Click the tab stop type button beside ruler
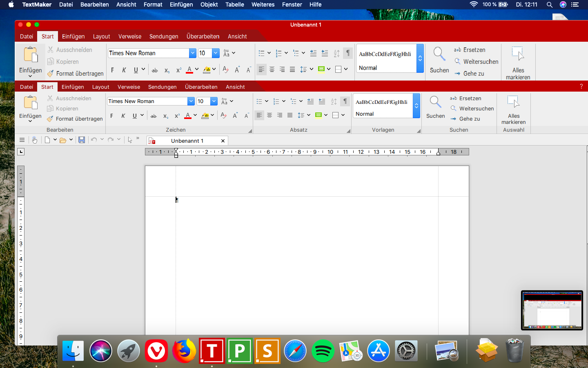The width and height of the screenshot is (588, 368). pos(21,152)
